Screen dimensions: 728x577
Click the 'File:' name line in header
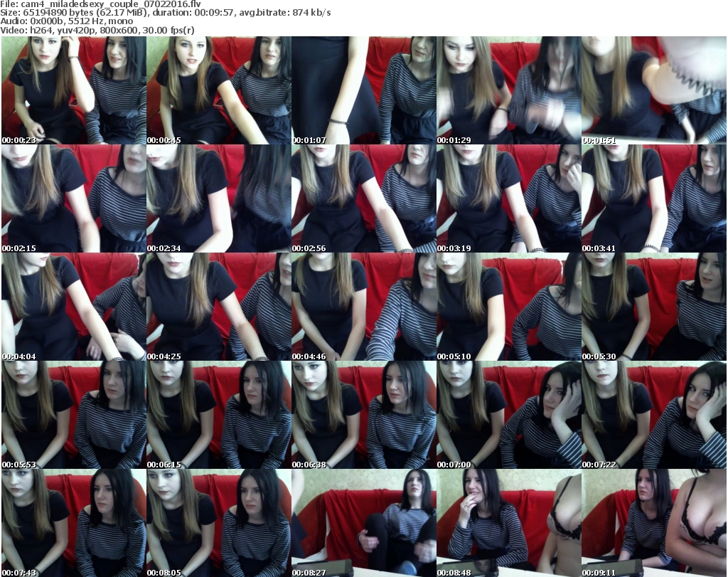101,4
